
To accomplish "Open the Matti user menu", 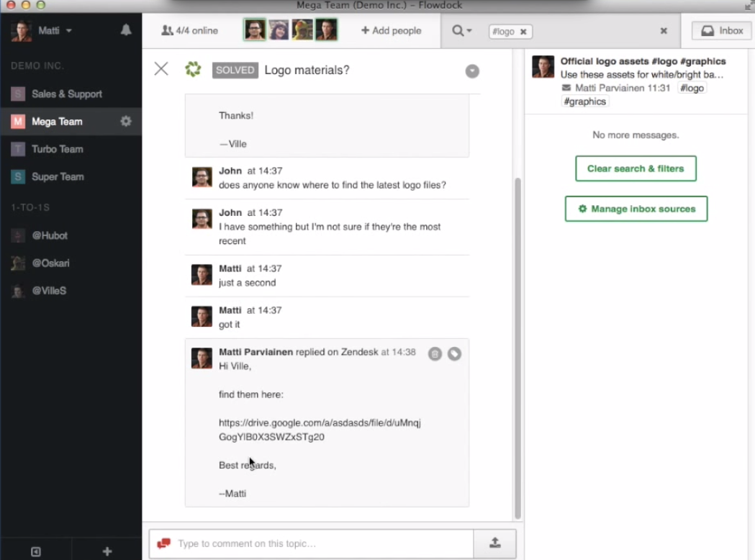I will point(55,31).
